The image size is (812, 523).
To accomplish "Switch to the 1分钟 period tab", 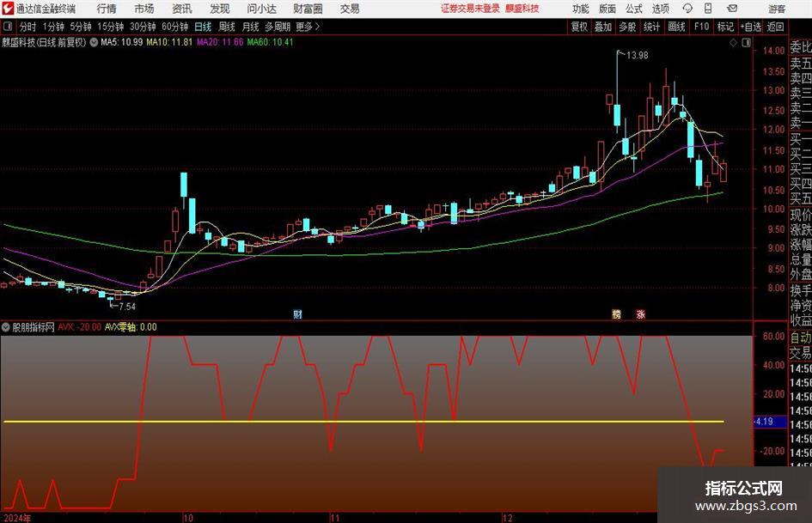I will [x=53, y=27].
